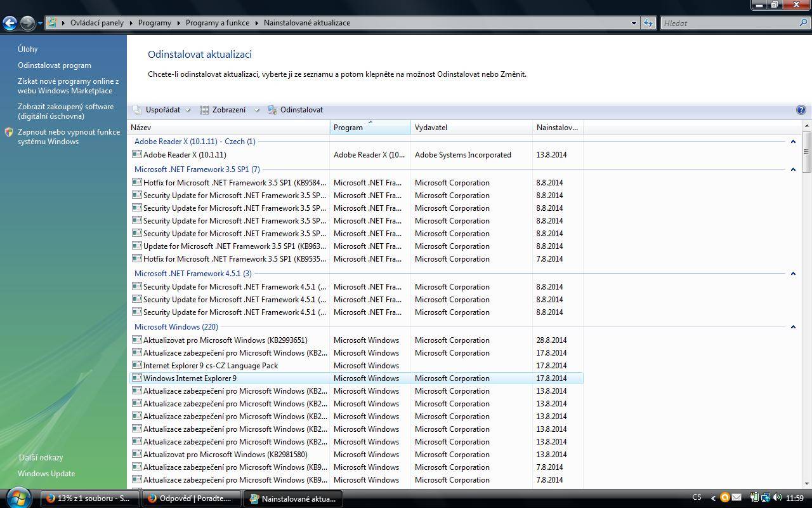812x508 pixels.
Task: Collapse the Microsoft Windows (220) group
Action: [x=792, y=327]
